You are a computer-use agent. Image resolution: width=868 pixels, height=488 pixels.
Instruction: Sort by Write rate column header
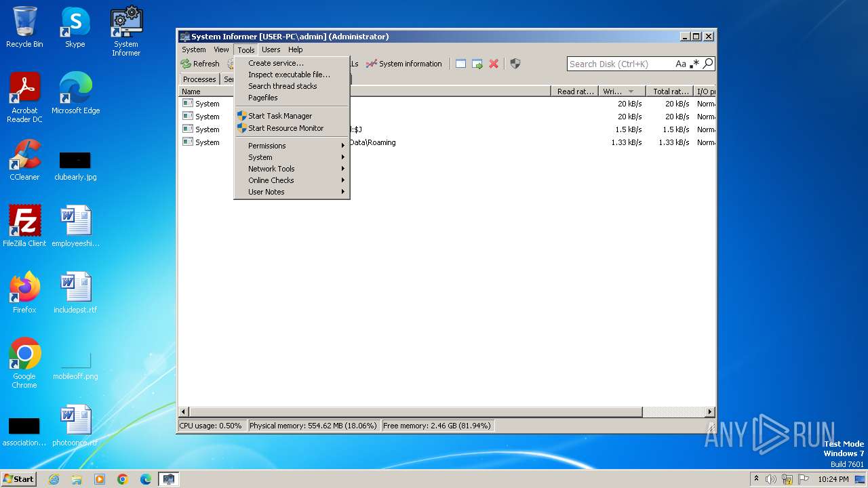click(x=622, y=91)
